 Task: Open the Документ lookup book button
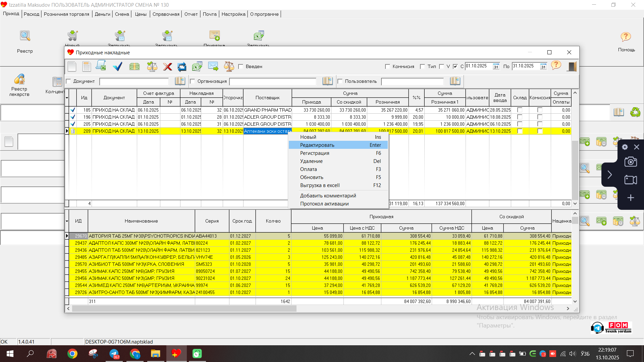[180, 81]
